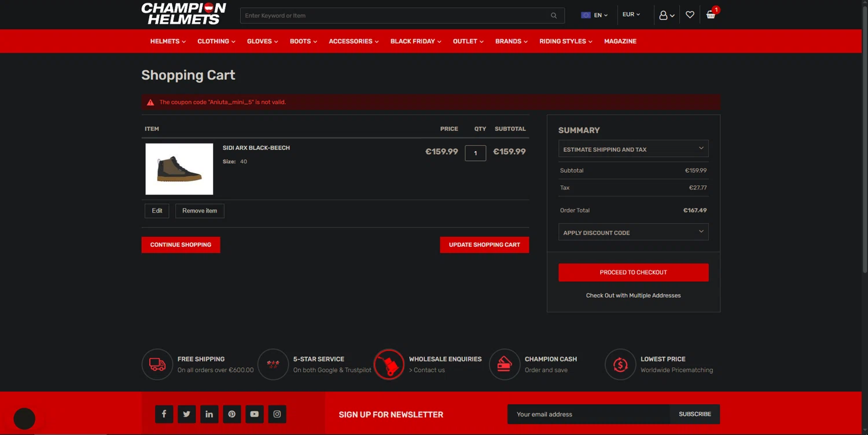The width and height of the screenshot is (868, 435).
Task: Click the 'Size: 40' text
Action: [235, 162]
